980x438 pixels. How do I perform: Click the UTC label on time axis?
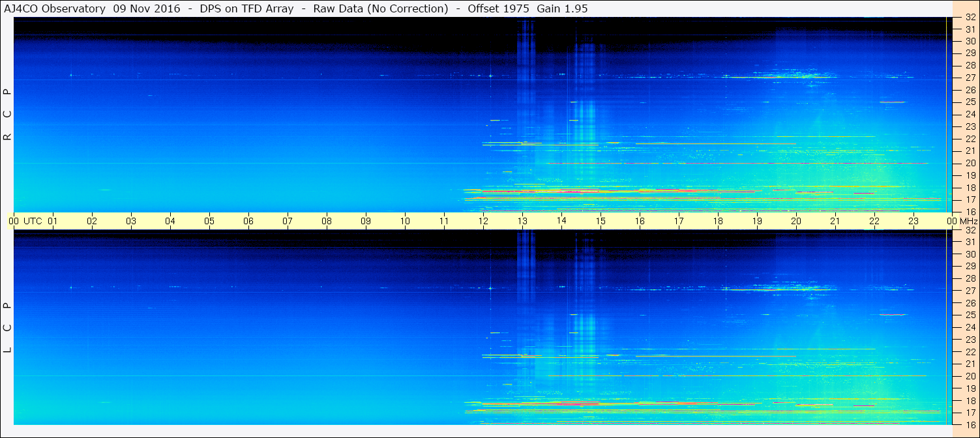coord(33,221)
